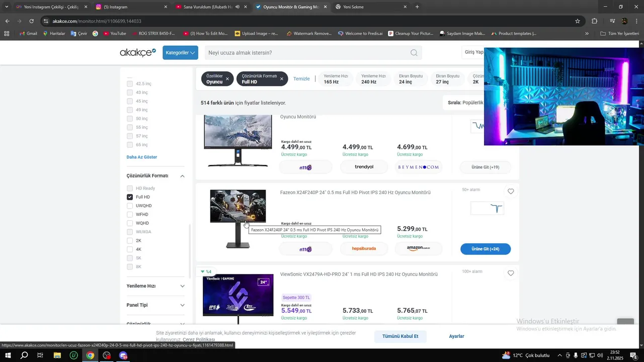The height and width of the screenshot is (362, 644).
Task: Go back to previous page
Action: 7,21
